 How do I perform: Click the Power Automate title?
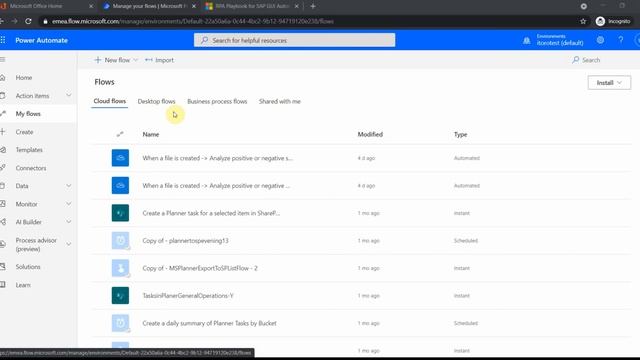point(42,40)
